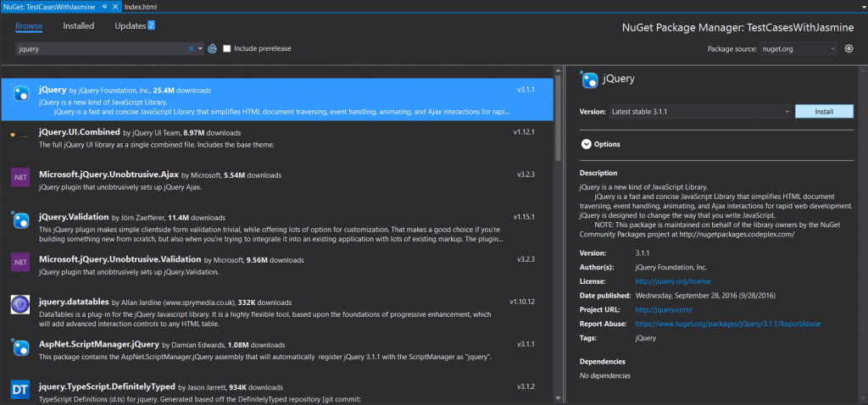Click the Microsoft.jQuery.Unobtrusive.Ajax .NET icon
The width and height of the screenshot is (868, 405).
tap(20, 177)
